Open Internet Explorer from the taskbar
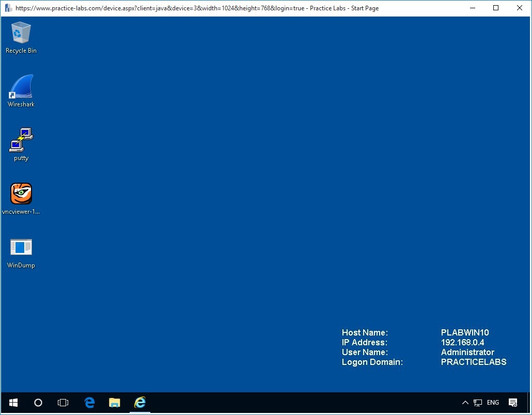Image resolution: width=532 pixels, height=415 pixels. (139, 403)
